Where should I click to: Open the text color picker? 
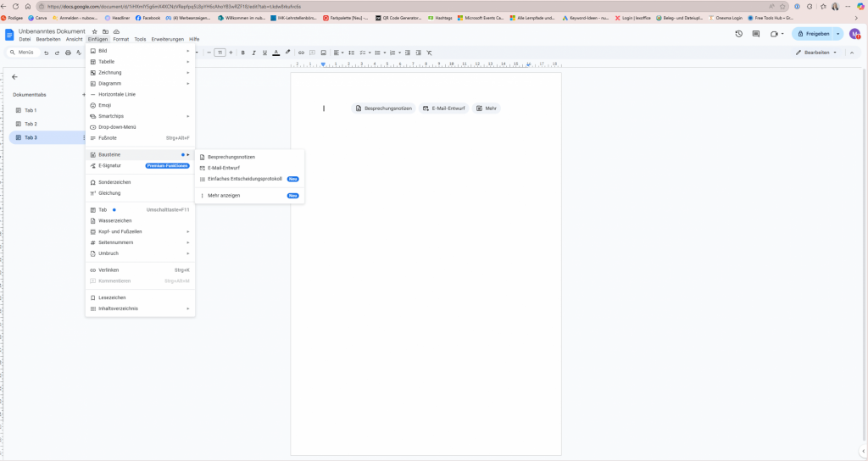(x=276, y=53)
